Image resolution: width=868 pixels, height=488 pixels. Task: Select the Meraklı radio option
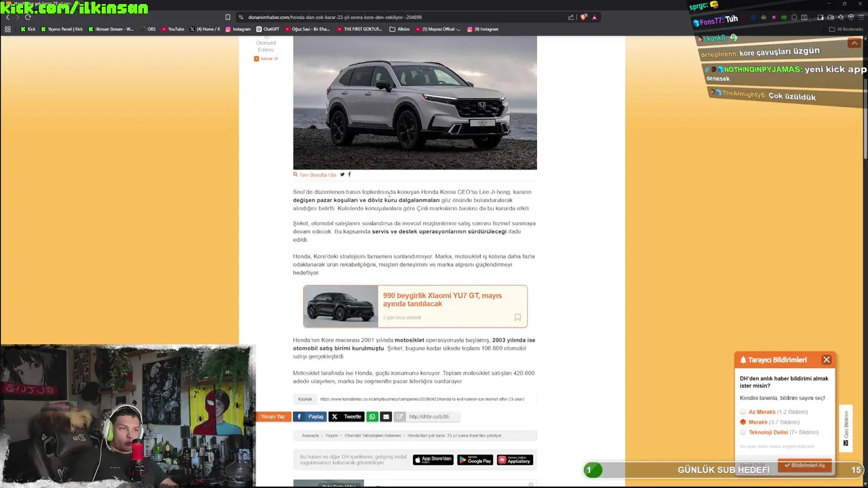tap(743, 422)
